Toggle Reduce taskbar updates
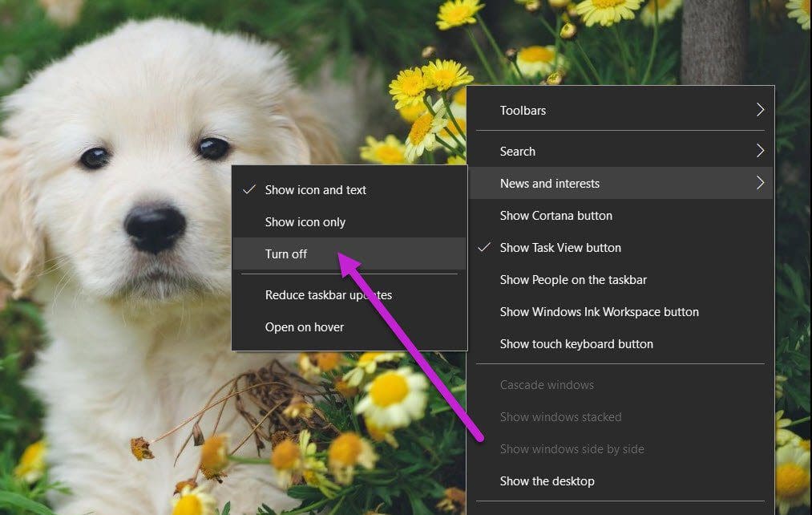The width and height of the screenshot is (812, 515). pyautogui.click(x=349, y=295)
